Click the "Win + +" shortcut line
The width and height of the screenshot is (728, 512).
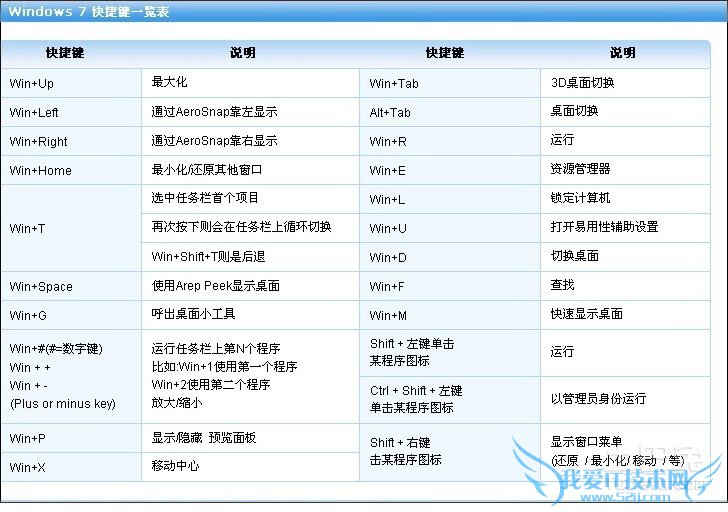(30, 367)
